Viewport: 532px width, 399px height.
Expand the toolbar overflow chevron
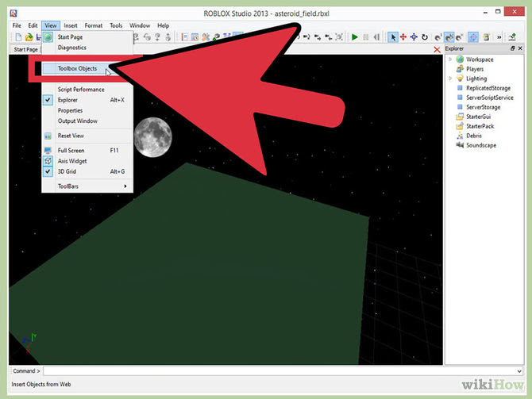[499, 37]
